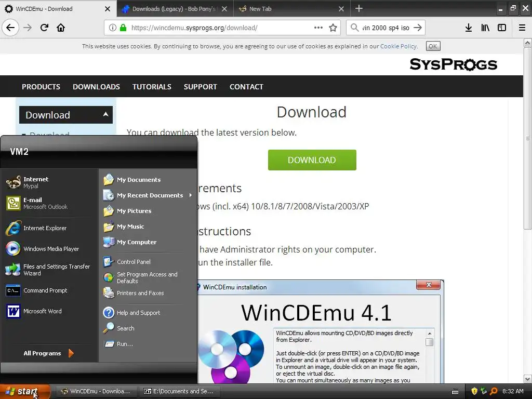
Task: Launch Mypal Internet from Start menu
Action: tap(49, 182)
